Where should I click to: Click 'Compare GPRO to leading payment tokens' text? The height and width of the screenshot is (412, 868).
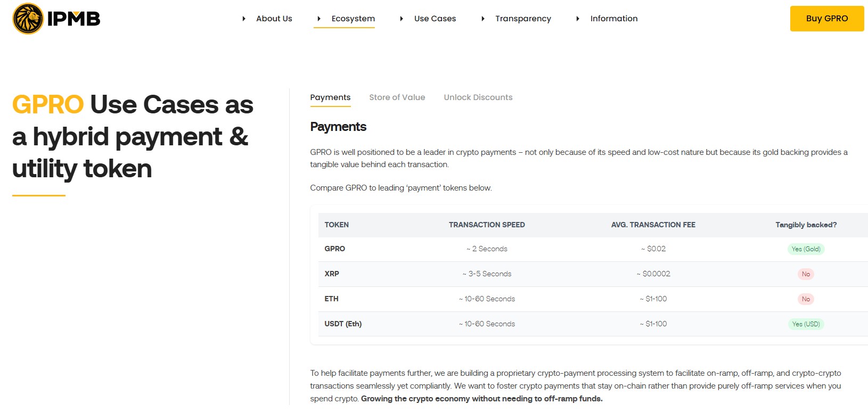[401, 188]
